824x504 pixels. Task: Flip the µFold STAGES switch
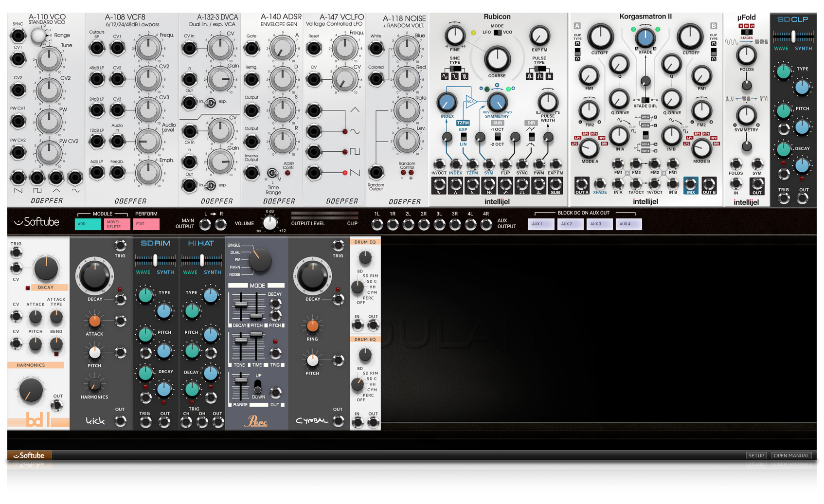click(747, 32)
